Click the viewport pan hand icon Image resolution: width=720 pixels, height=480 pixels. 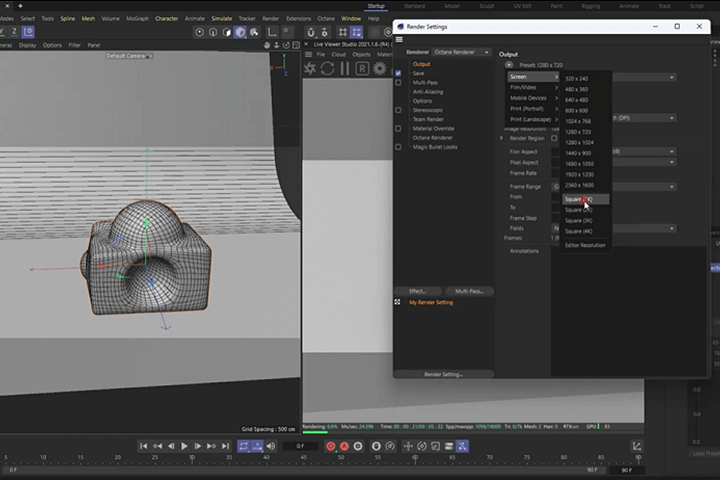267,45
